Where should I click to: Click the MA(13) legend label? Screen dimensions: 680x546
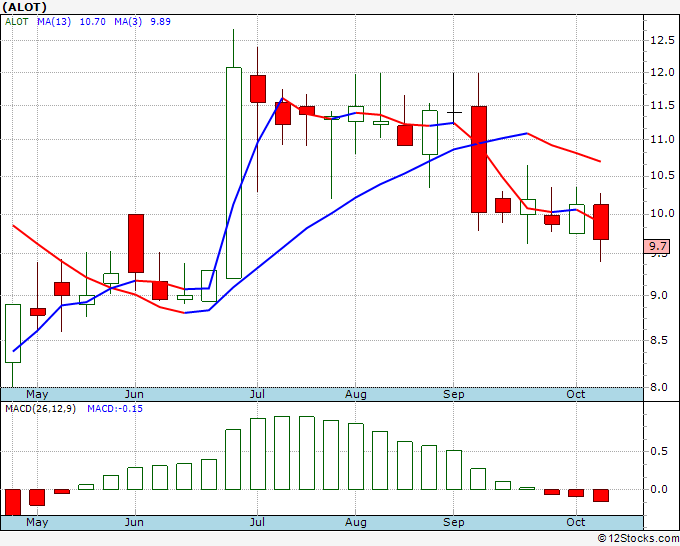pos(54,22)
